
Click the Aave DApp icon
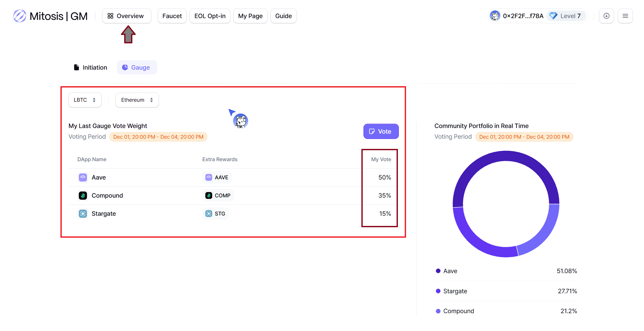(x=83, y=177)
